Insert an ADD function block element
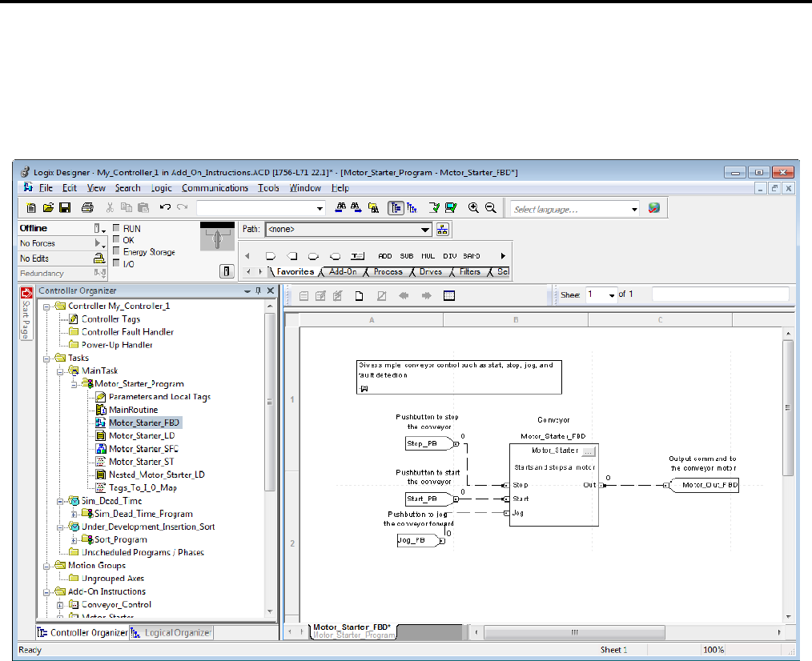Image resolution: width=812 pixels, height=661 pixels. (385, 256)
